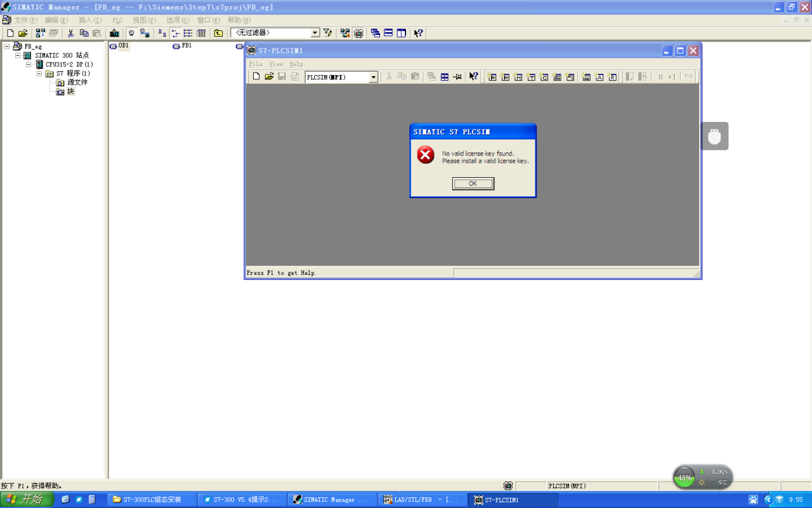Open the 无过滤器 filter dropdown
The height and width of the screenshot is (508, 812).
(315, 33)
